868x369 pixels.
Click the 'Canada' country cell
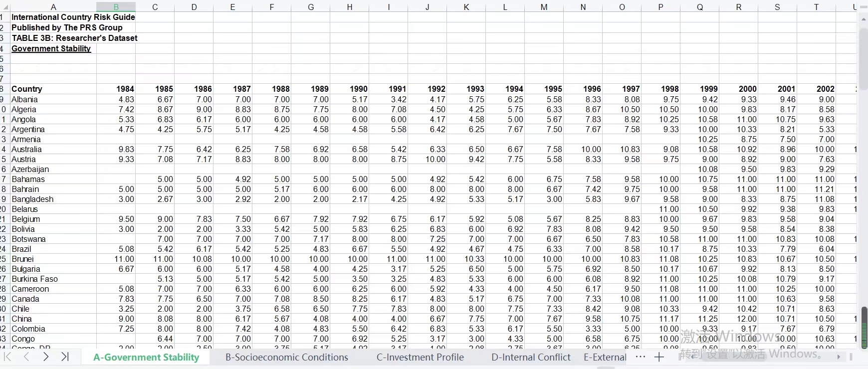point(53,299)
